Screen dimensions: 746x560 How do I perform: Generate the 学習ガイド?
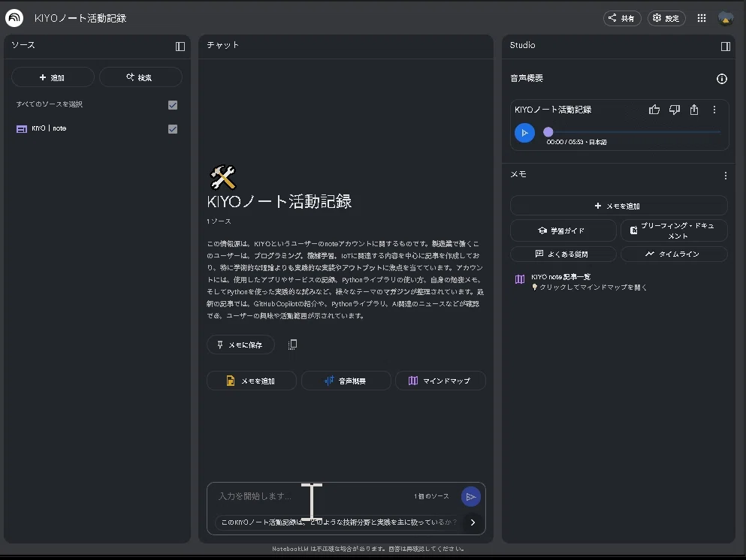pyautogui.click(x=563, y=230)
